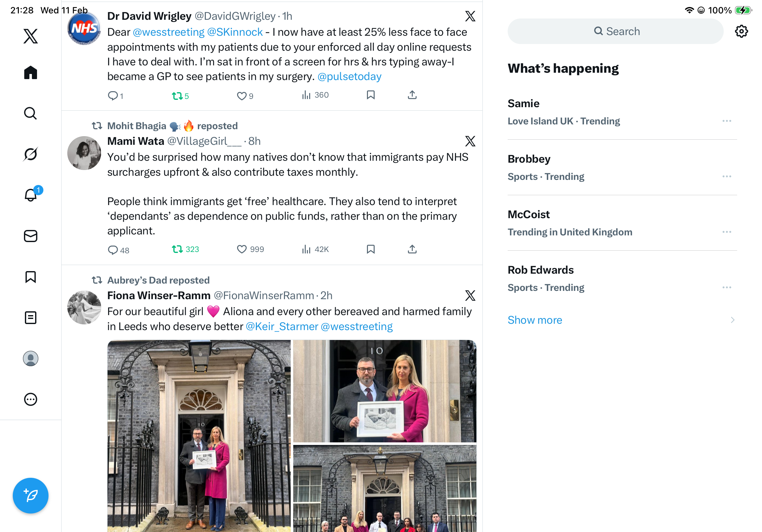This screenshot has width=762, height=532.
Task: Open @Keir_Starmer mention link
Action: pos(282,326)
